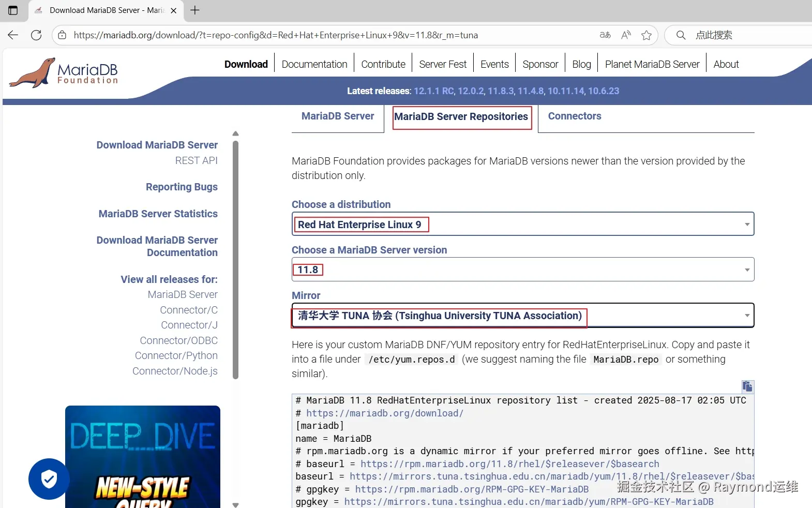
Task: Click the read aloud icon
Action: tap(626, 35)
